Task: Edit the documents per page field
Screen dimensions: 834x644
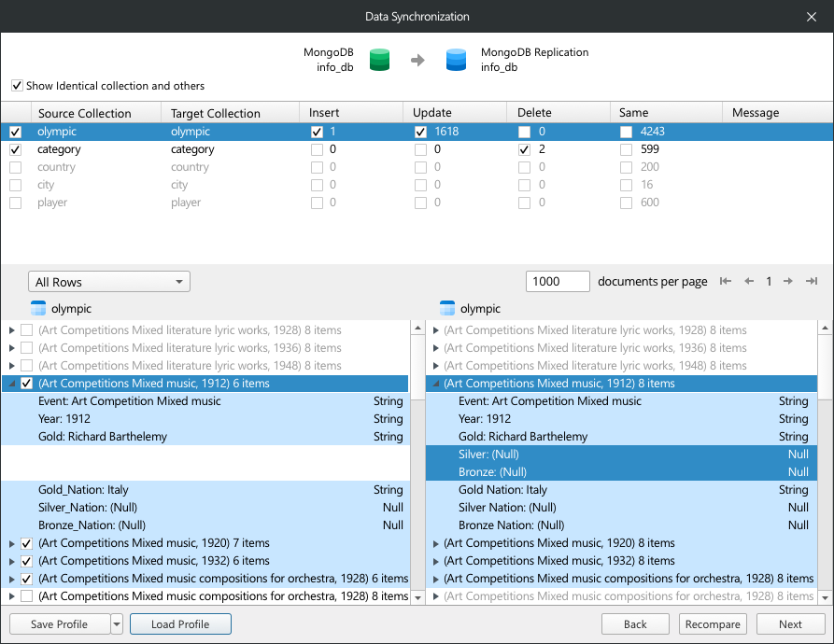Action: (558, 281)
